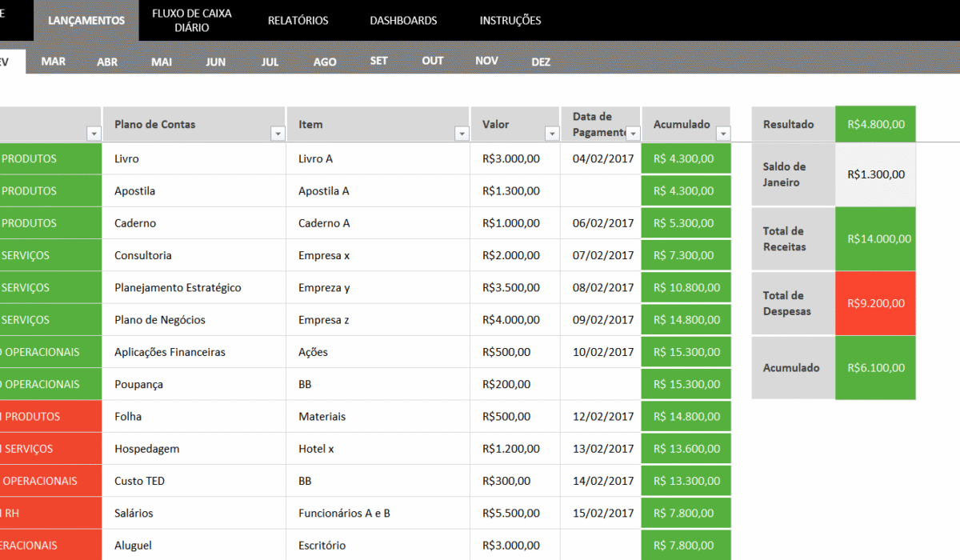Click the Saldo de Janeiro amount R$1.300,00

click(875, 174)
